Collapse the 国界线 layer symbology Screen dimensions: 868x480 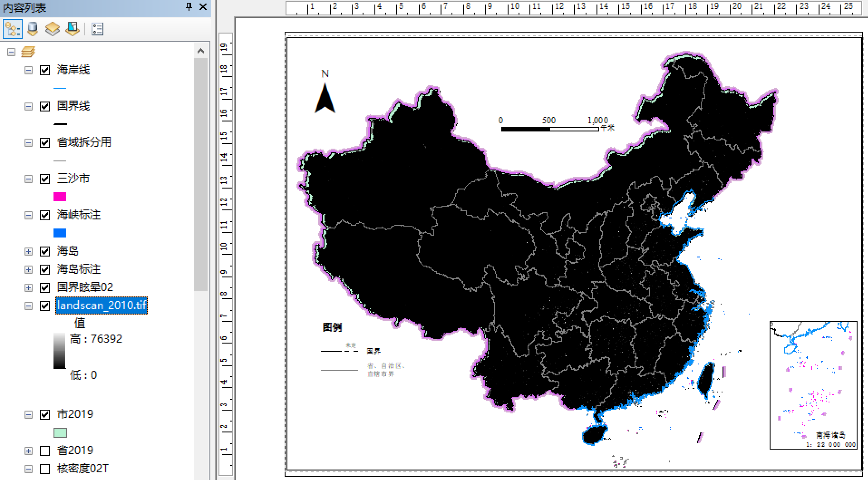[x=29, y=106]
